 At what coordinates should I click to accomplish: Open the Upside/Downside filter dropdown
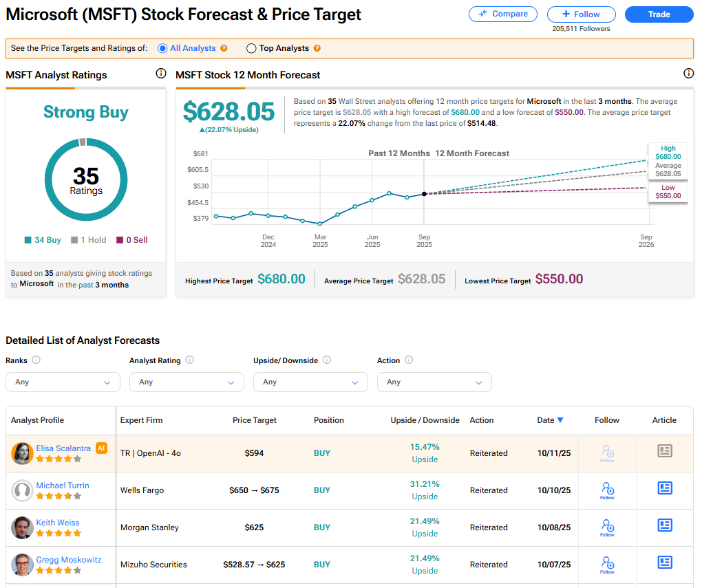[310, 382]
